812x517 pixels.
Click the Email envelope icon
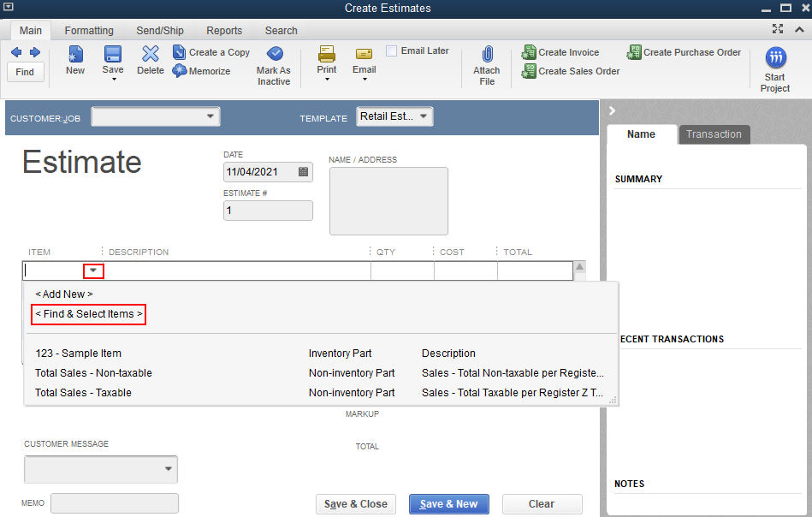click(x=364, y=54)
